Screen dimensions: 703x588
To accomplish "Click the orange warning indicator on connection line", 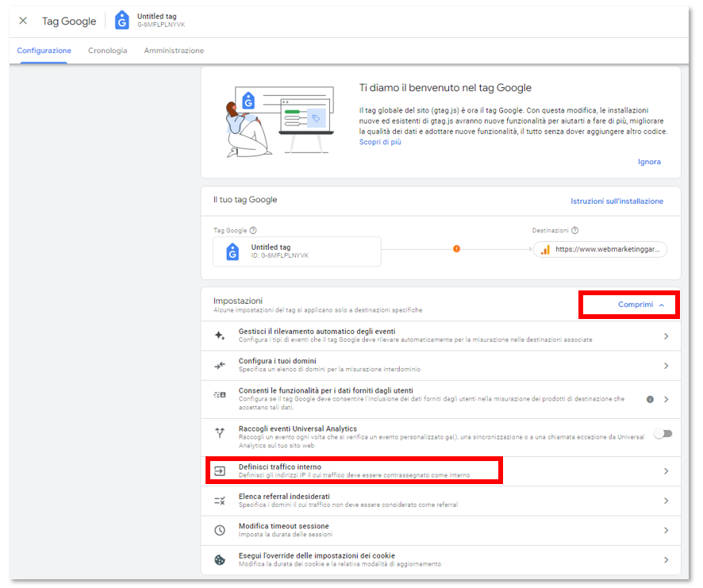I will (x=456, y=249).
